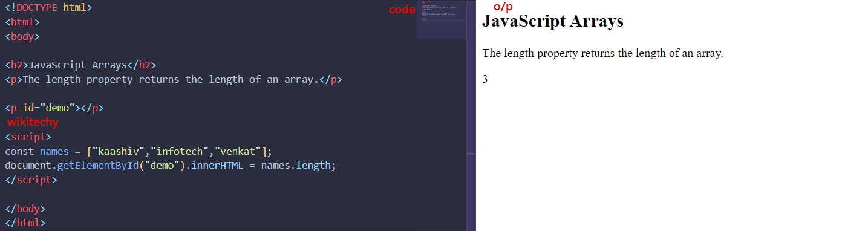Click the 'JavaScript Arrays' heading in output
The width and height of the screenshot is (868, 231).
point(553,22)
